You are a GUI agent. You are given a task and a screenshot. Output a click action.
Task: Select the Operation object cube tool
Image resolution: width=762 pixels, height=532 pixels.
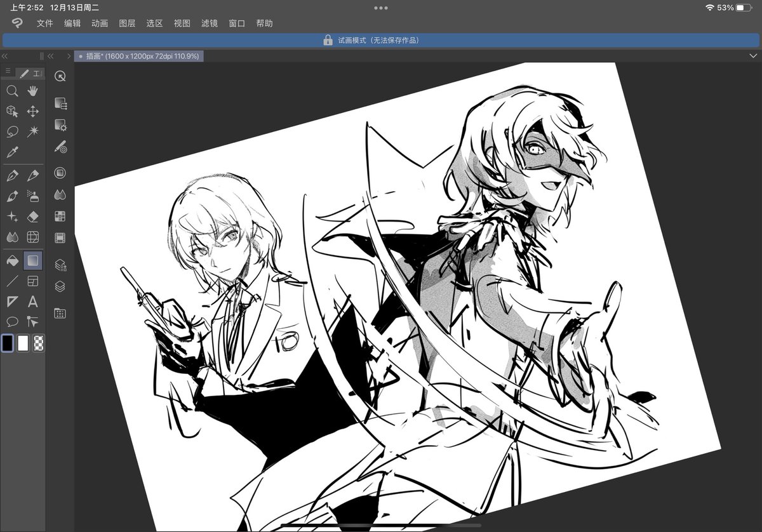tap(12, 111)
